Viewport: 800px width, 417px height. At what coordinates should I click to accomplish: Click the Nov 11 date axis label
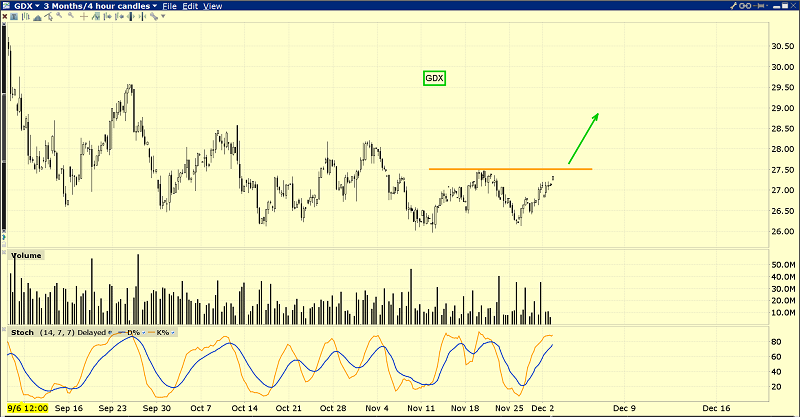point(421,408)
